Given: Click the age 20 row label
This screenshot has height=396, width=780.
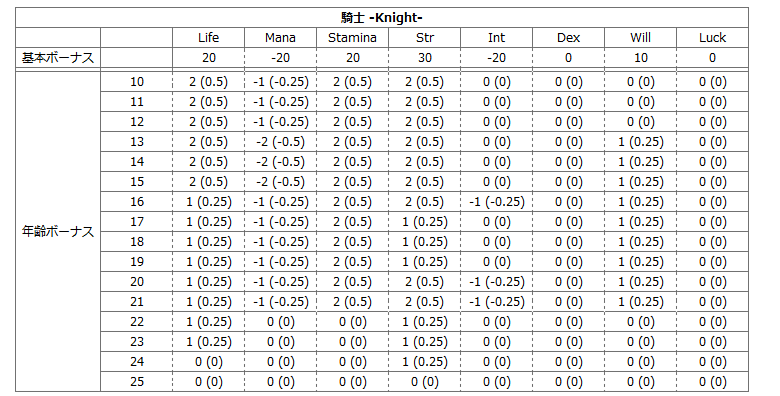Looking at the screenshot, I should (137, 282).
